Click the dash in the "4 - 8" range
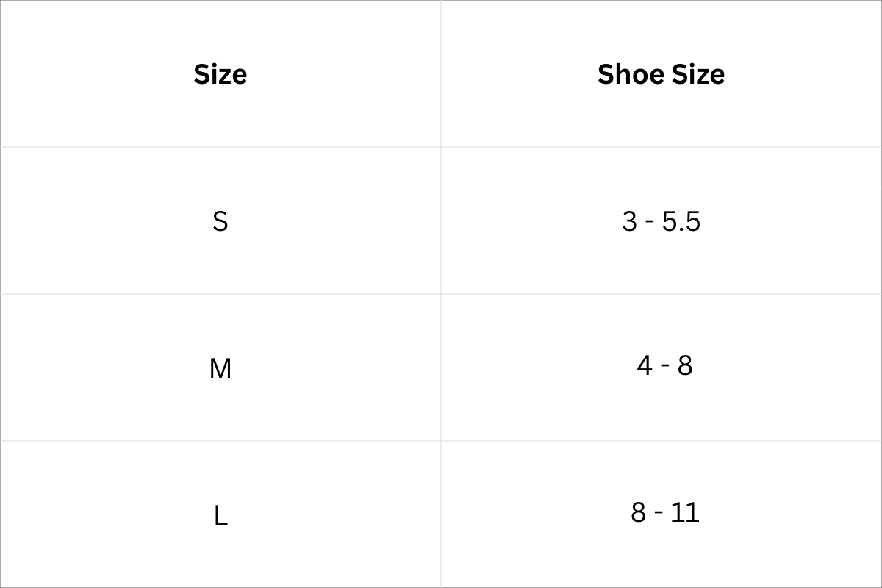The width and height of the screenshot is (882, 588). click(x=664, y=367)
